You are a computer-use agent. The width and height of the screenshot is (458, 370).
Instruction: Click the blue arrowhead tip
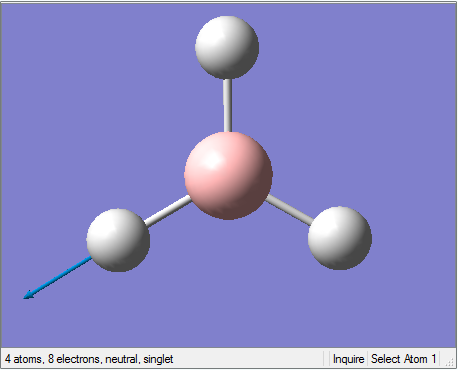28,295
